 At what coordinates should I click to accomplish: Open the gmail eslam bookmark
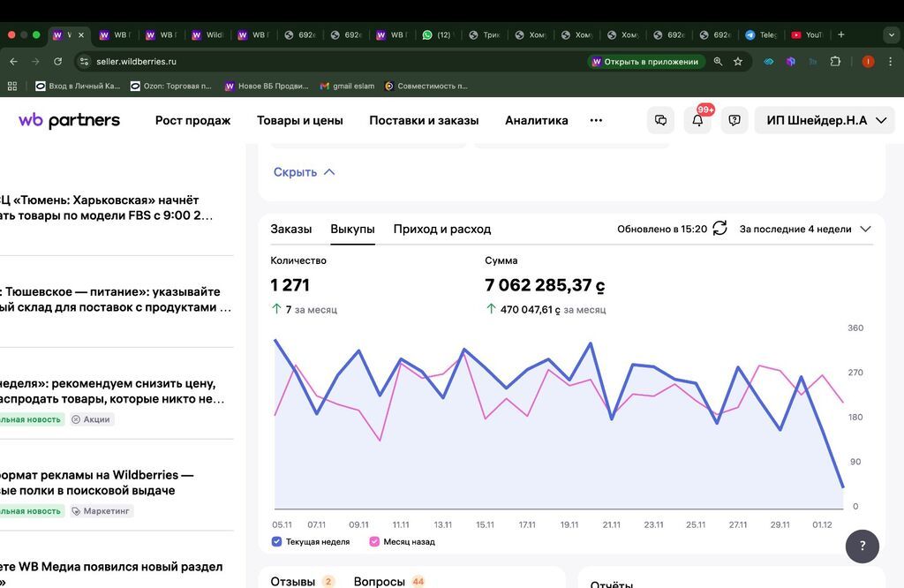pos(347,86)
